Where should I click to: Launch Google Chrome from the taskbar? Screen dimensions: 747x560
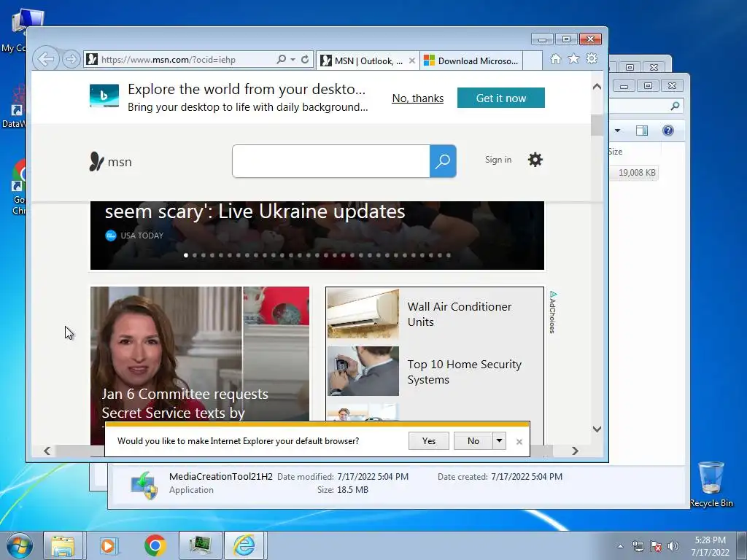tap(155, 545)
